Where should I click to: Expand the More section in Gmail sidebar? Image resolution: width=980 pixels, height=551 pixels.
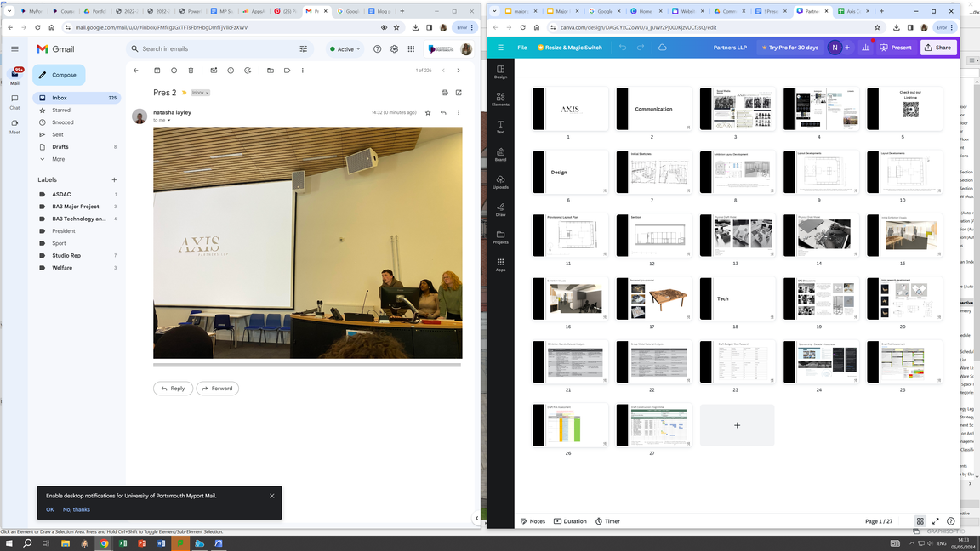58,159
